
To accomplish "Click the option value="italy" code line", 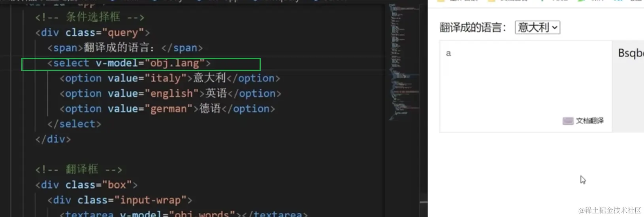I will click(170, 78).
